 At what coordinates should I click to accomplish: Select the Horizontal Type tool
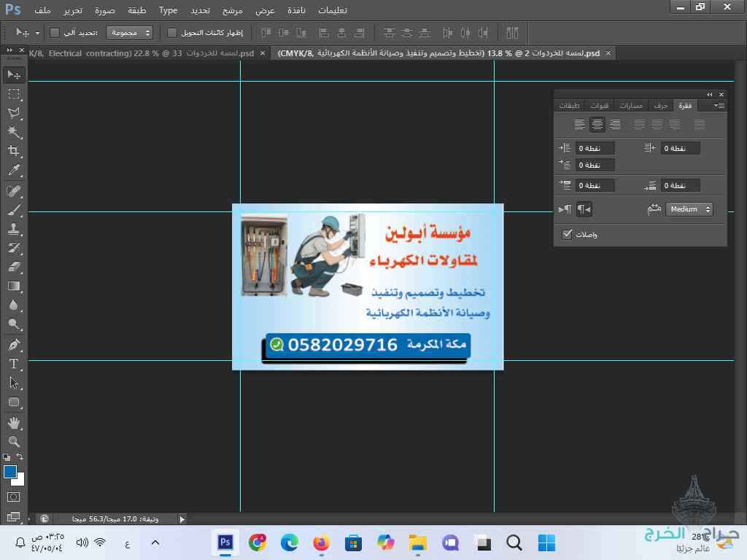tap(14, 364)
